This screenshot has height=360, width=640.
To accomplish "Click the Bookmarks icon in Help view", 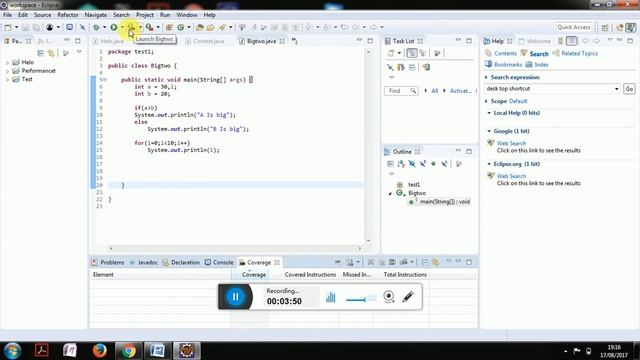I will (x=488, y=64).
